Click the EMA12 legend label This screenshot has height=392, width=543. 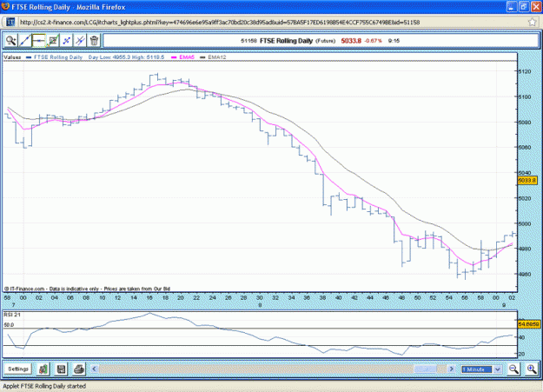[217, 56]
